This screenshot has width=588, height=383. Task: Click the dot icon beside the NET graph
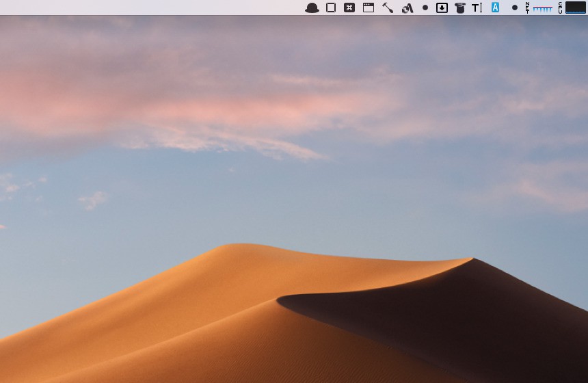point(515,8)
